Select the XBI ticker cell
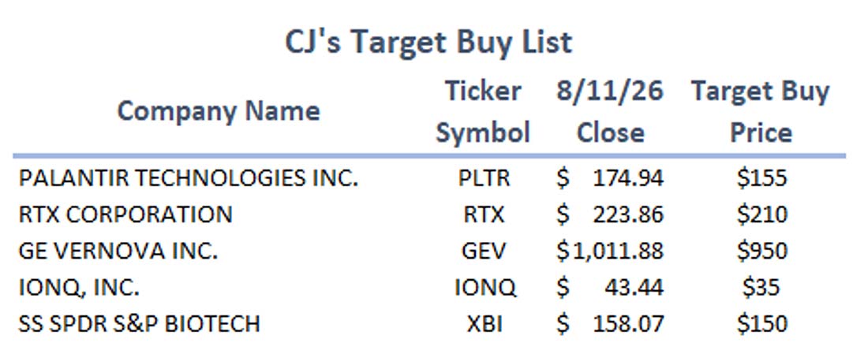Screen dimensions: 868x354 pyautogui.click(x=485, y=324)
